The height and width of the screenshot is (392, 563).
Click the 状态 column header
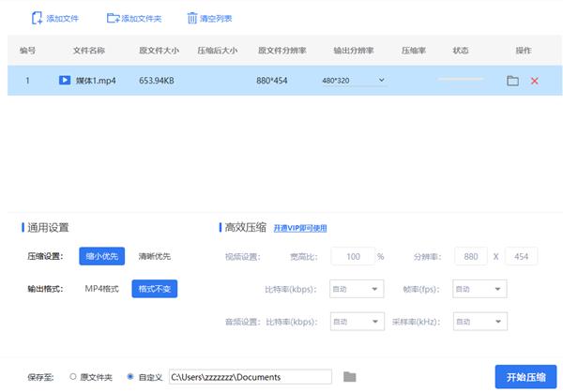(461, 51)
